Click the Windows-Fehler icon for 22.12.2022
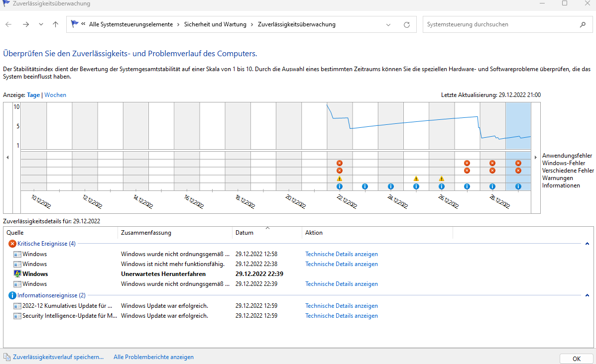Viewport: 596px width, 364px height. (x=340, y=163)
